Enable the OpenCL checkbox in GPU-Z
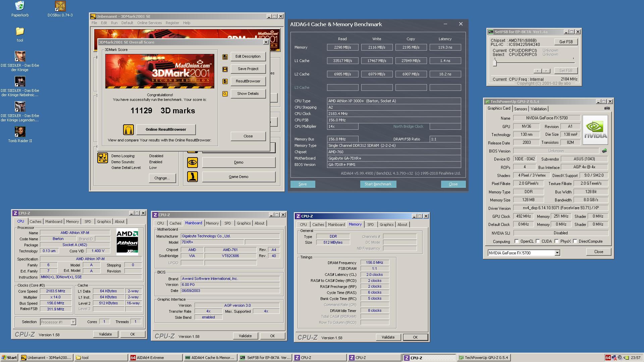The height and width of the screenshot is (362, 644). click(x=517, y=241)
